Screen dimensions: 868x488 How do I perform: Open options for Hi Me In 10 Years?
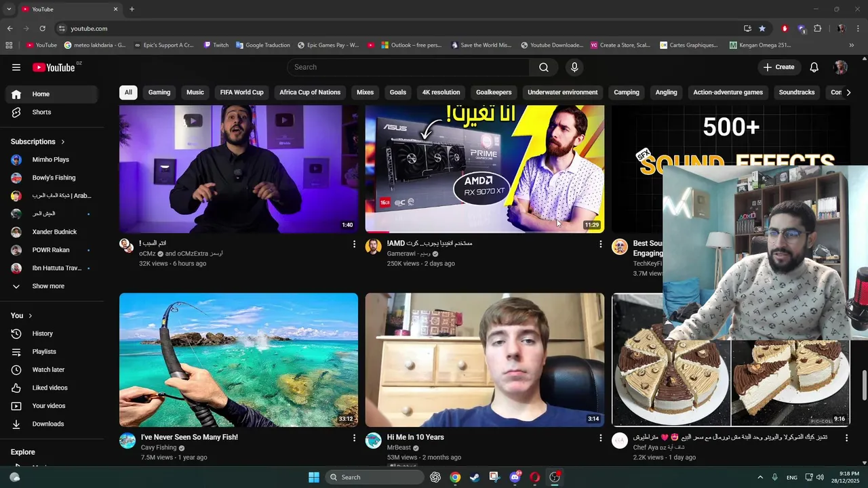point(600,439)
